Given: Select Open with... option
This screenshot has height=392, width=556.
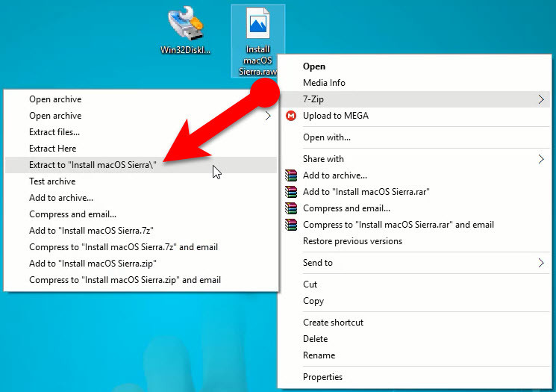Looking at the screenshot, I should (414, 137).
